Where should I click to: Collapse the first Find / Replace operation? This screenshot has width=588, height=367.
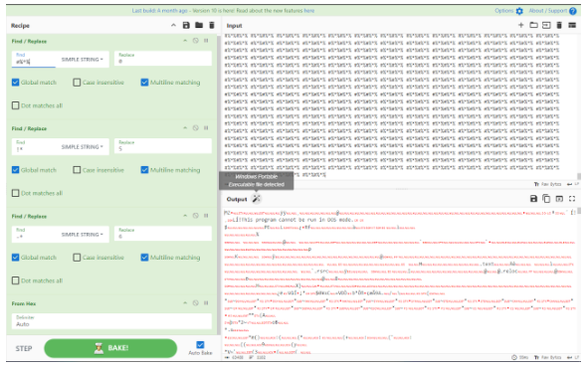(x=185, y=41)
